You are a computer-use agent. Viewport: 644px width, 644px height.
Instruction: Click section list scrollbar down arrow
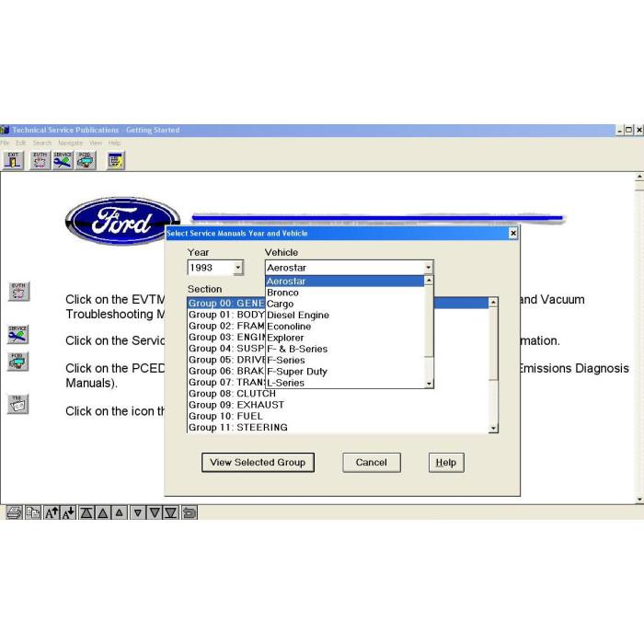[493, 428]
